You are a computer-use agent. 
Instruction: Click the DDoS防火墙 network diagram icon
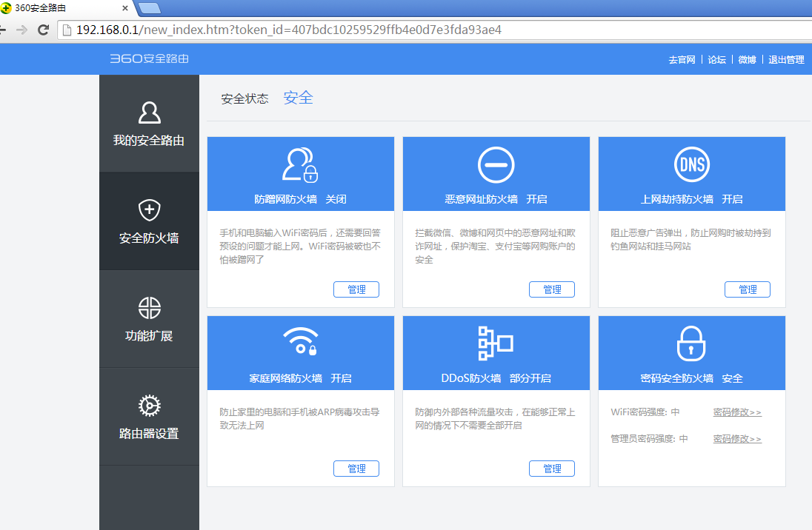click(x=496, y=343)
